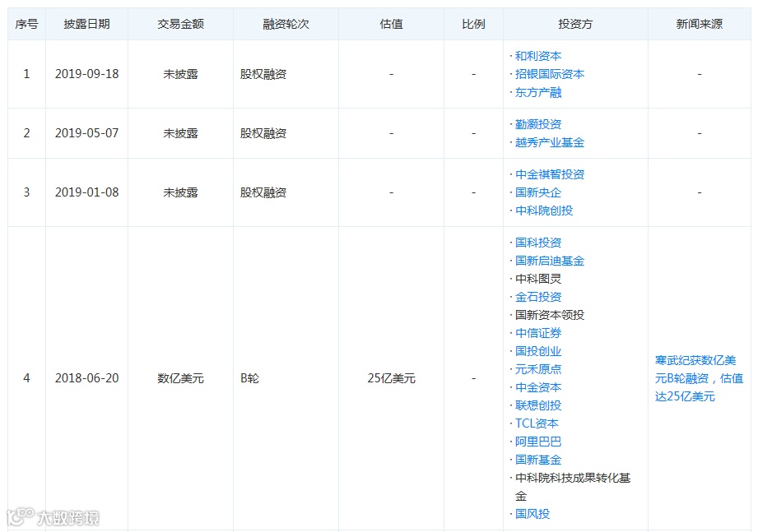
Task: Select the date 2019-05-07
Action: click(x=87, y=133)
